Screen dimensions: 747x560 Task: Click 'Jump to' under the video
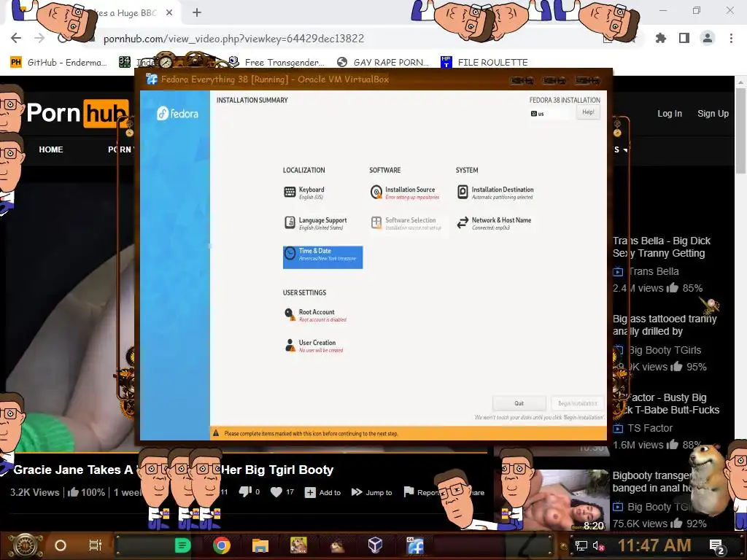pos(371,492)
